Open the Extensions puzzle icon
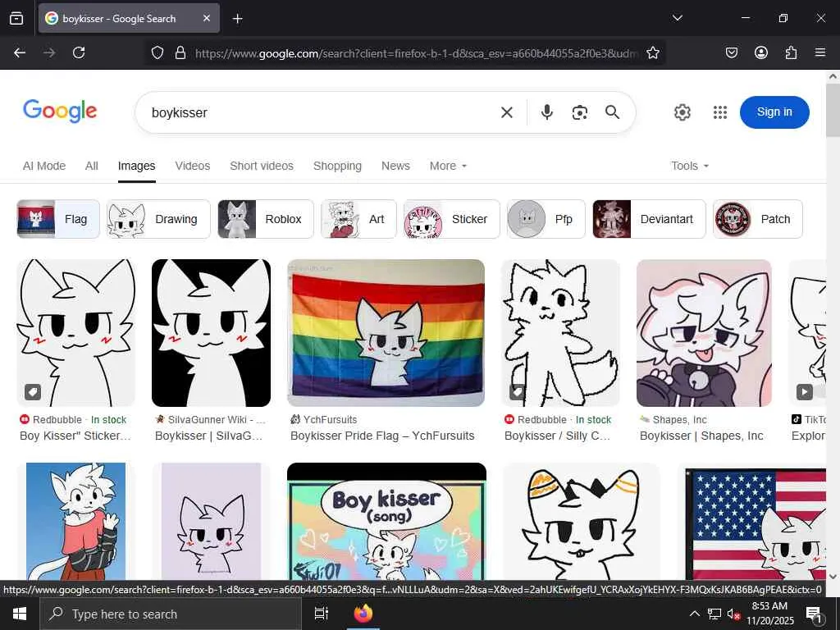 click(791, 52)
